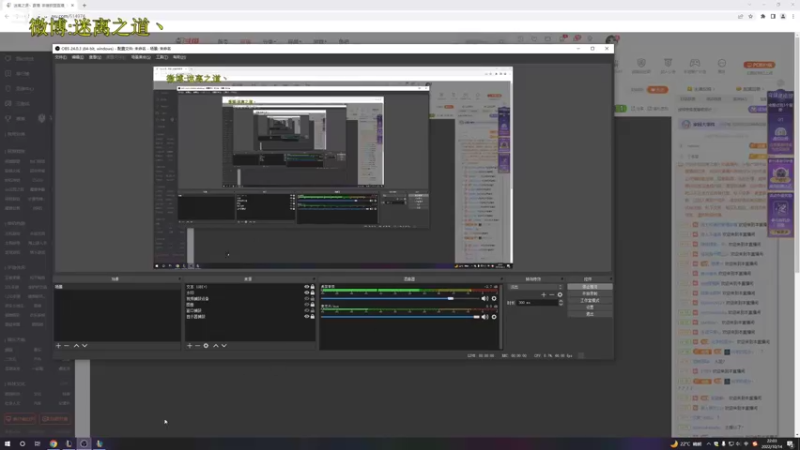The width and height of the screenshot is (800, 450).
Task: Click the OBS preview canvas
Action: coord(333,167)
